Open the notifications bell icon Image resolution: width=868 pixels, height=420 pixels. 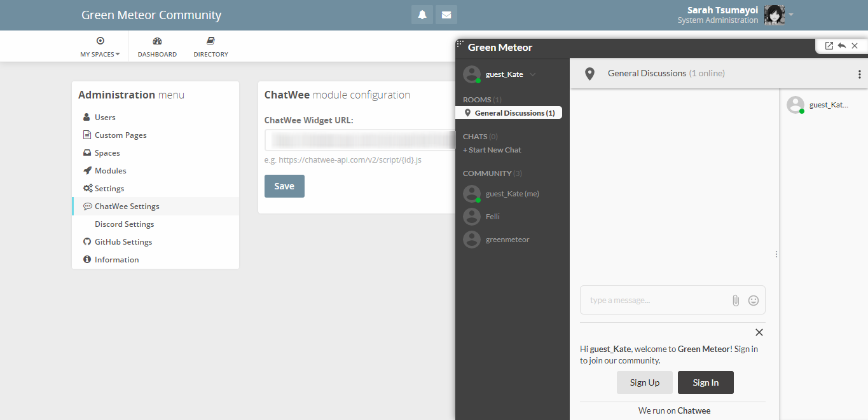point(422,15)
